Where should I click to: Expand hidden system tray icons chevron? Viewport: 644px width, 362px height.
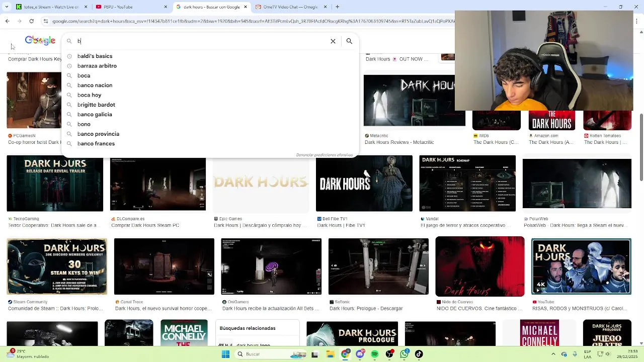pyautogui.click(x=553, y=354)
